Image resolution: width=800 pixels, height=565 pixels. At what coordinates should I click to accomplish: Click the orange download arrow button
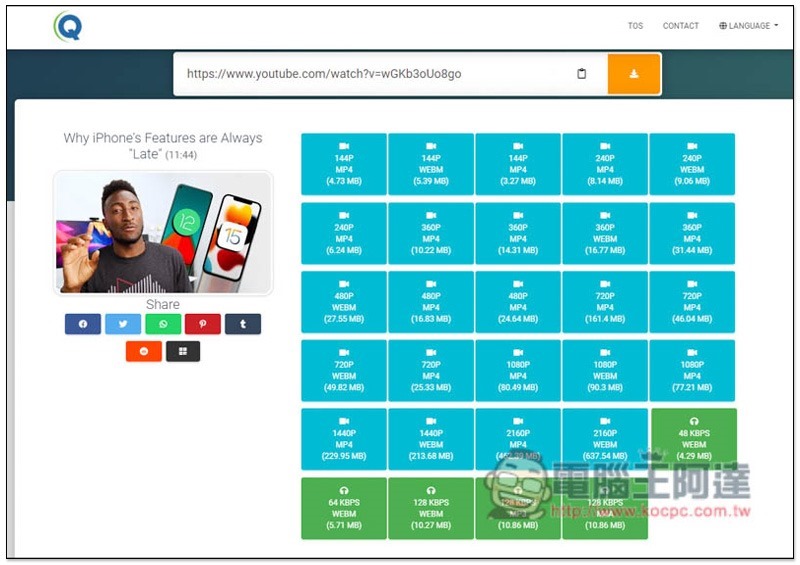tap(634, 74)
